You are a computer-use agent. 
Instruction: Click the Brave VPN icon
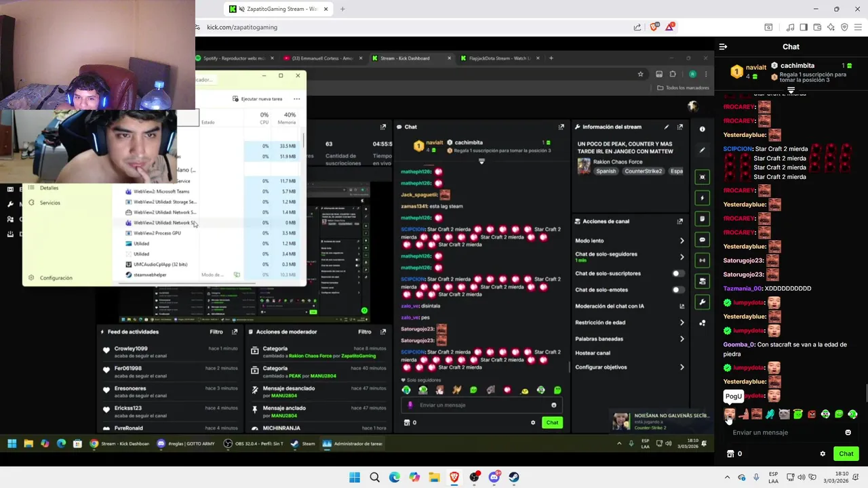point(844,27)
